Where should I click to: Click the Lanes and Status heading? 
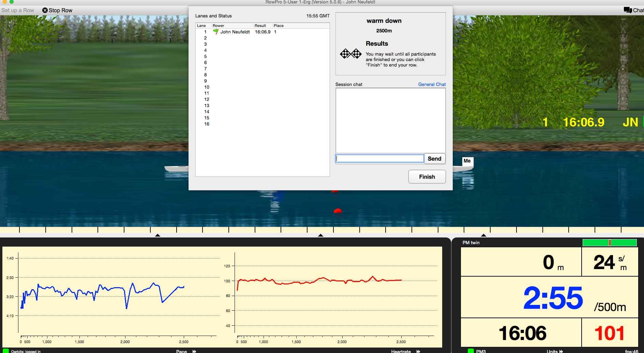[x=213, y=16]
